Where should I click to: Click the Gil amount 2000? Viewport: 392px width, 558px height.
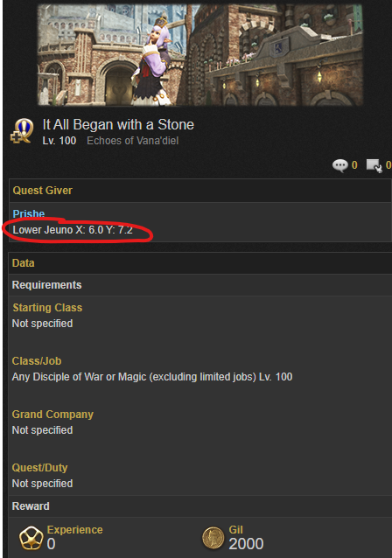[246, 544]
